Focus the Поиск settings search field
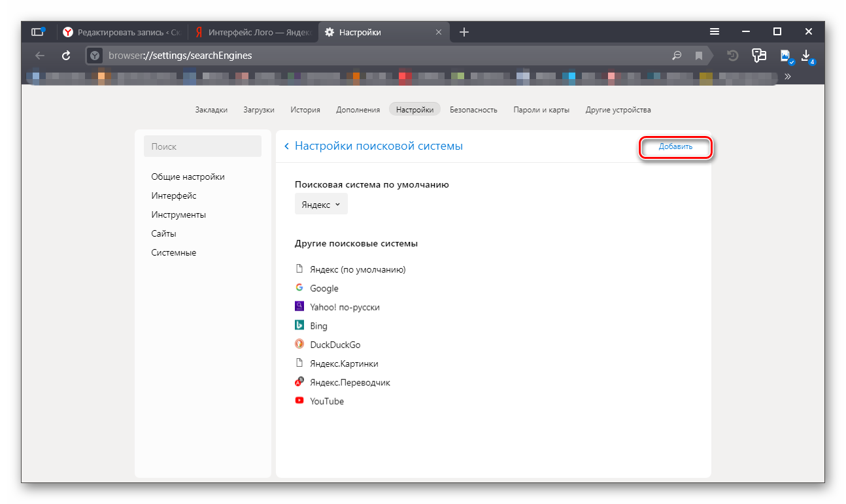846x504 pixels. coord(203,146)
